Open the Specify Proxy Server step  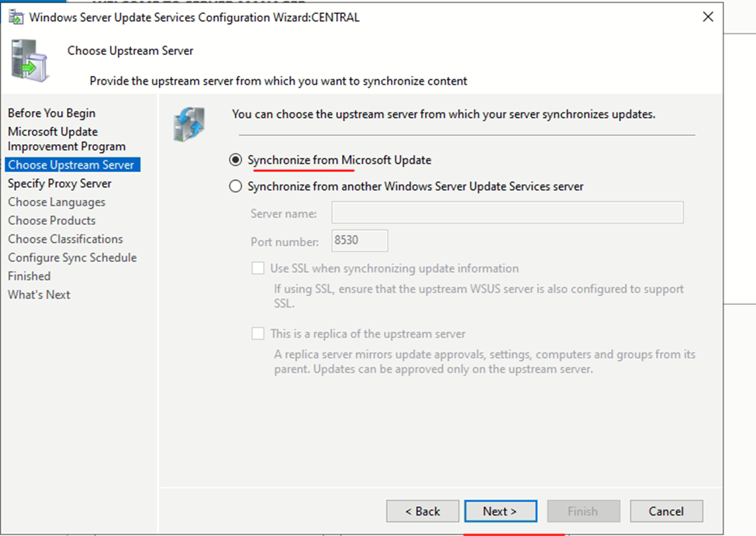[x=60, y=183]
